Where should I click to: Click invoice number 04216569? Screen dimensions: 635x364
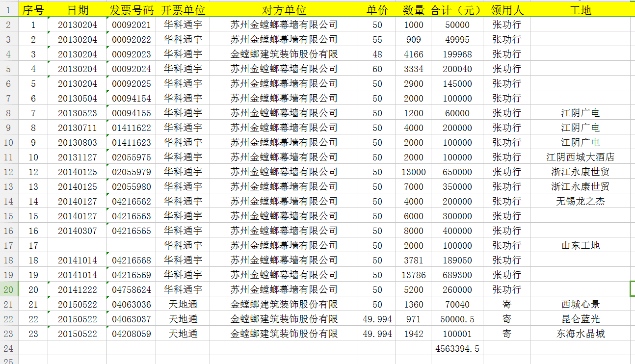[x=132, y=275]
